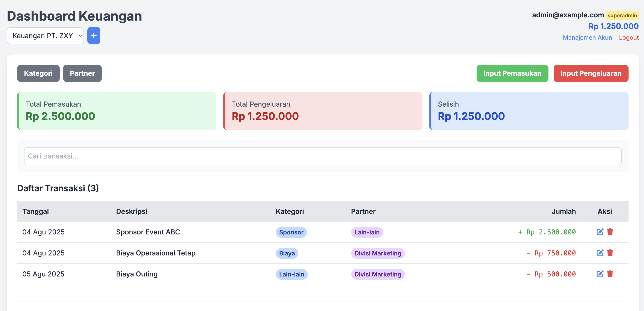The image size is (644, 311).
Task: Open the Kategori management button
Action: pyautogui.click(x=38, y=73)
